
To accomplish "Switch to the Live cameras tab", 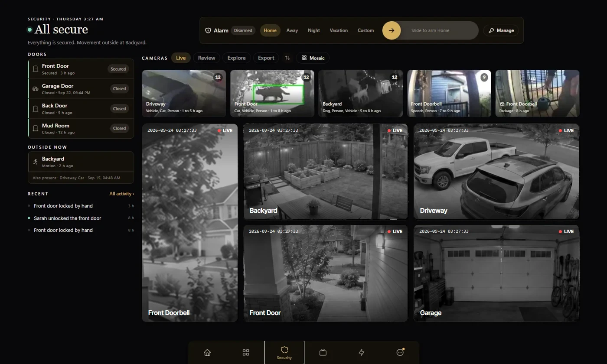I will coord(181,58).
